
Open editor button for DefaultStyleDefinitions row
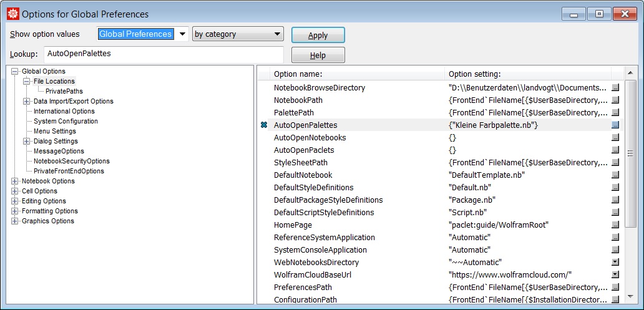coord(615,187)
